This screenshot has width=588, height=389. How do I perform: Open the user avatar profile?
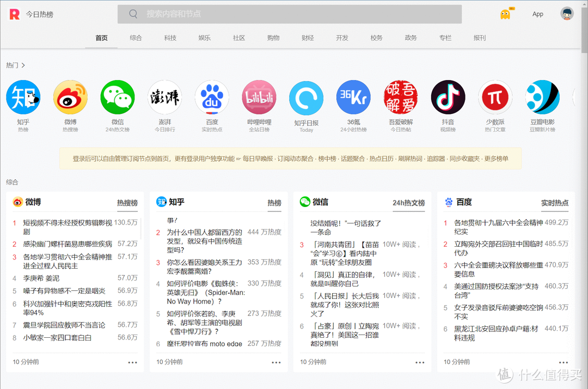click(567, 14)
